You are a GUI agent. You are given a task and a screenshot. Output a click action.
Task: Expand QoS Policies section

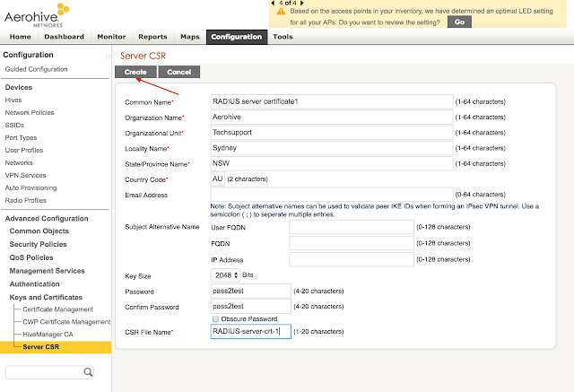pyautogui.click(x=31, y=257)
